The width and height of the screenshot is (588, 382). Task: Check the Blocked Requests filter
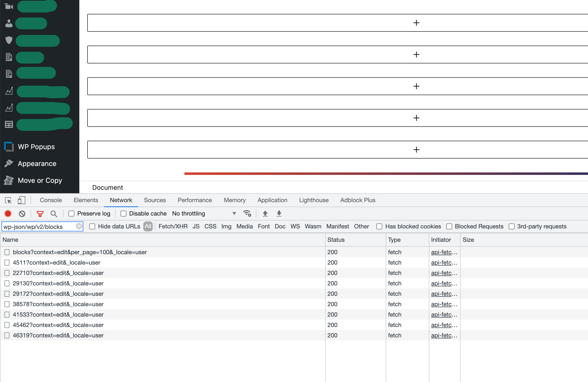[x=449, y=226]
